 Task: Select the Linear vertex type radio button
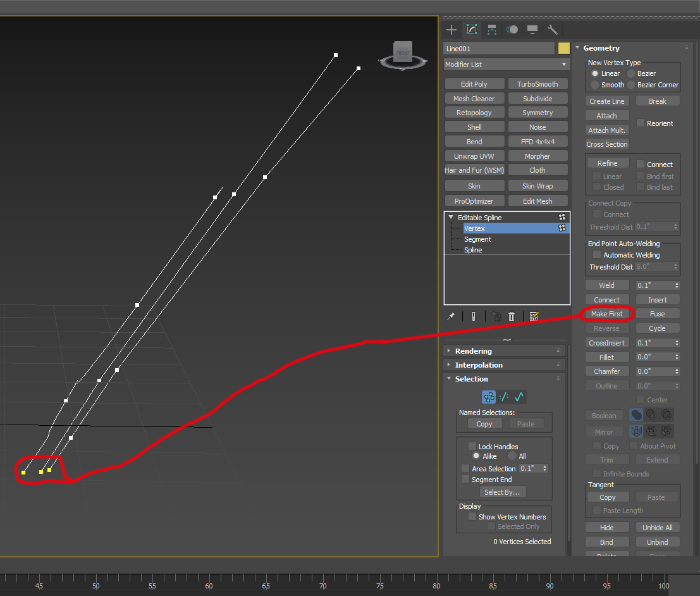[595, 73]
